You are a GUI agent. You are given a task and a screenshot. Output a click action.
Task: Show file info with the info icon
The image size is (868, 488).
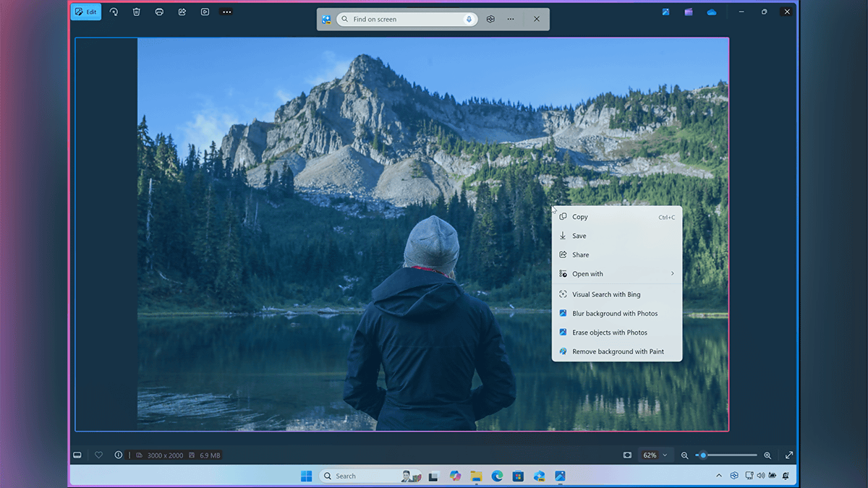coord(119,455)
